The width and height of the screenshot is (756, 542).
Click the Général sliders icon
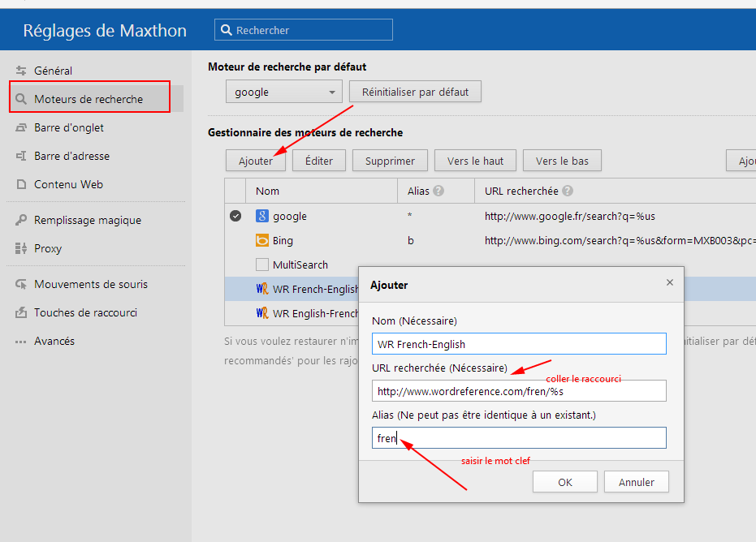coord(21,71)
